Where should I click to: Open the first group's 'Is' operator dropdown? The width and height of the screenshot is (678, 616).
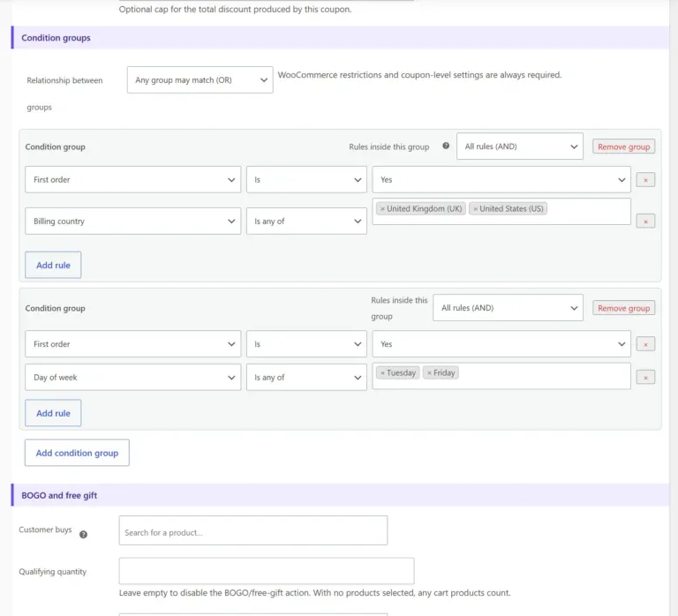point(306,179)
